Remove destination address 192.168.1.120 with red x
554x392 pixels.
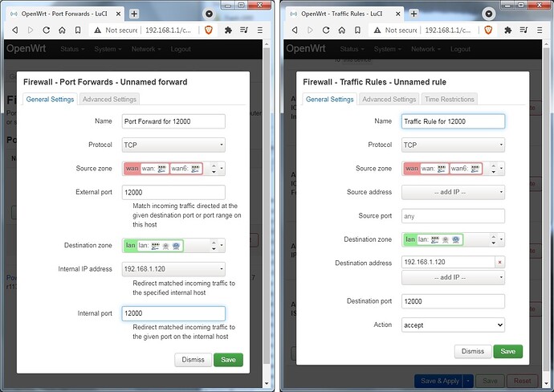tap(500, 263)
